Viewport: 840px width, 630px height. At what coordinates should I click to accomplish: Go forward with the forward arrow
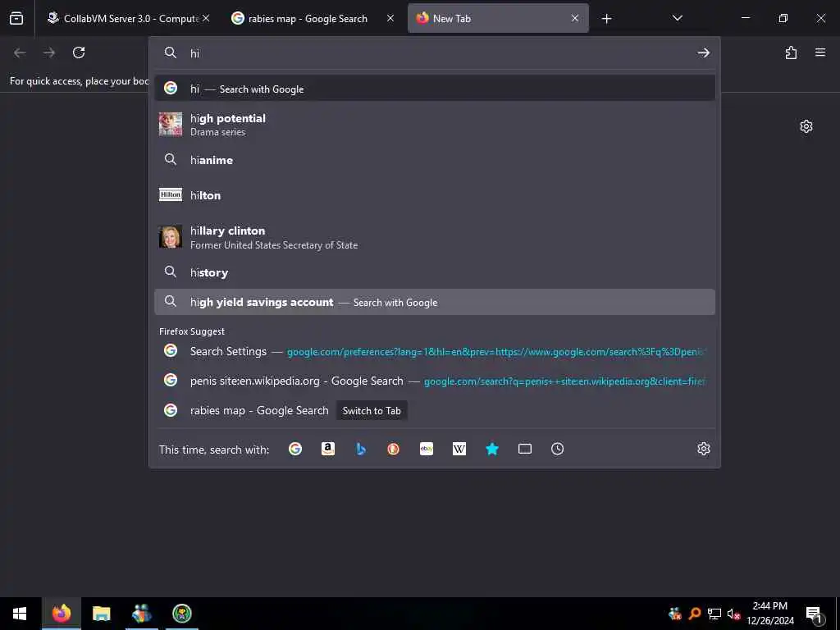[49, 52]
